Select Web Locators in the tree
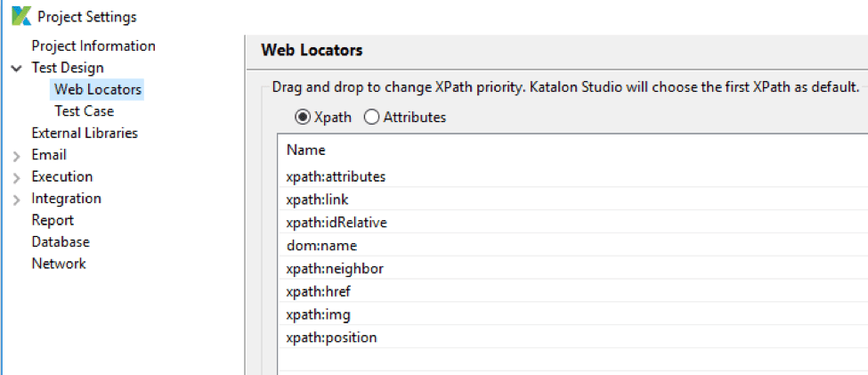This screenshot has height=375, width=868. pos(98,89)
